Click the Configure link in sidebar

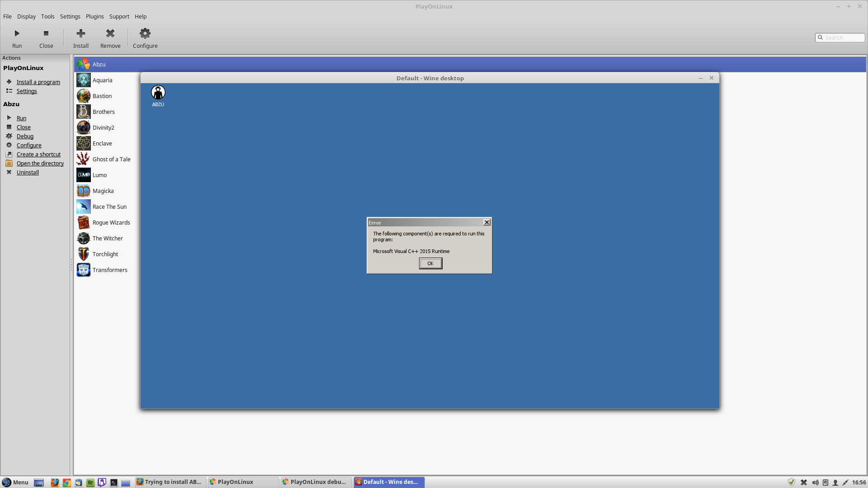(29, 145)
